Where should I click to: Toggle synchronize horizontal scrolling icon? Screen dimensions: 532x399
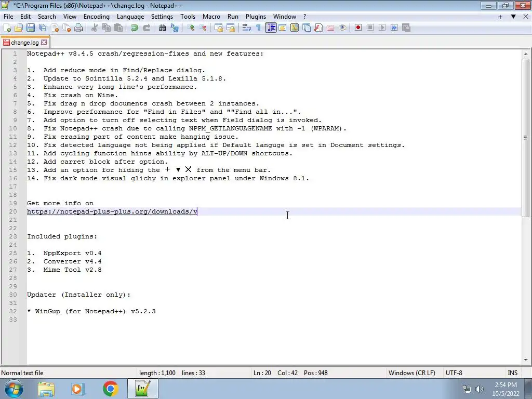click(x=230, y=28)
